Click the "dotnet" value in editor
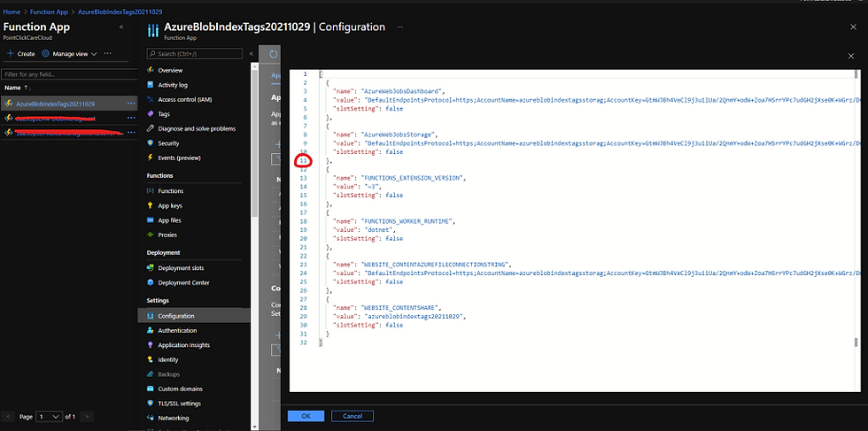This screenshot has width=868, height=431. click(379, 229)
